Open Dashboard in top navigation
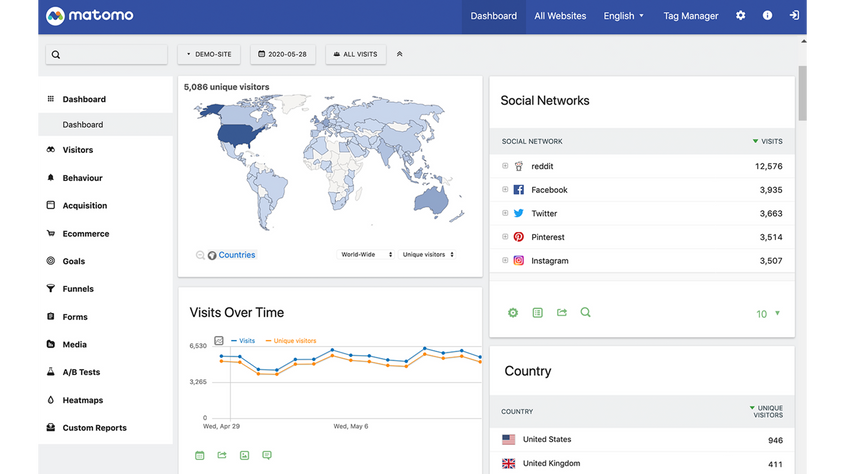Image resolution: width=844 pixels, height=474 pixels. [494, 16]
